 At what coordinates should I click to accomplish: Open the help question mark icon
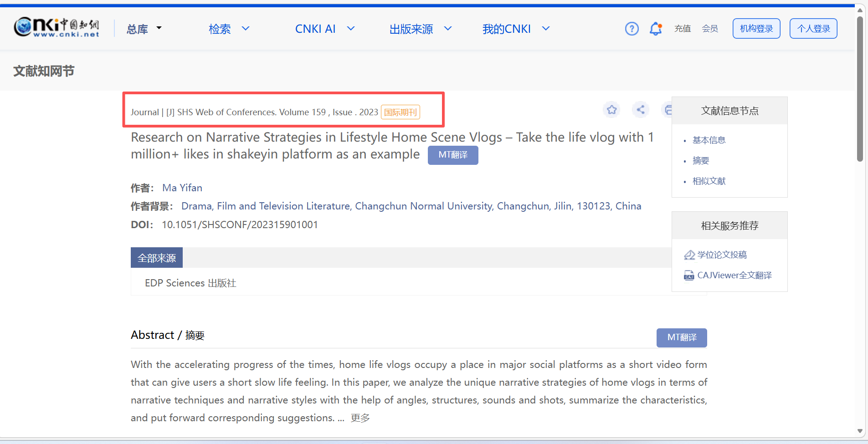point(632,29)
